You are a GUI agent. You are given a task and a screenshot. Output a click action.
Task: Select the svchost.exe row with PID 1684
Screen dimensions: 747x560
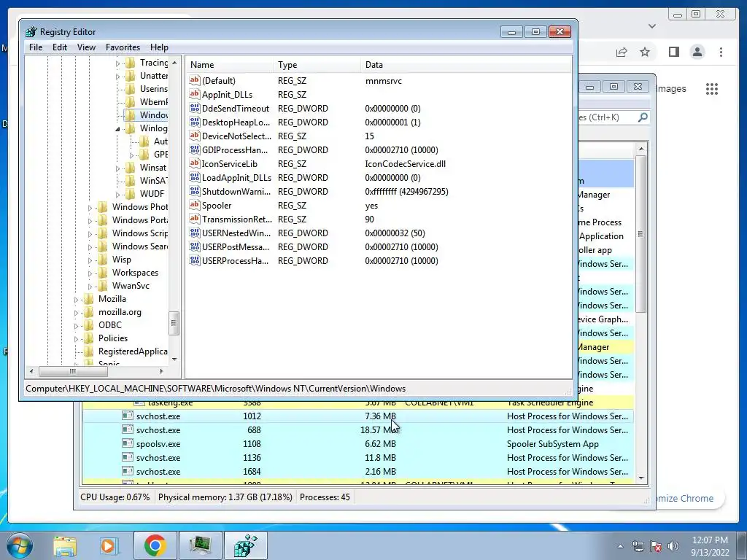click(x=357, y=472)
